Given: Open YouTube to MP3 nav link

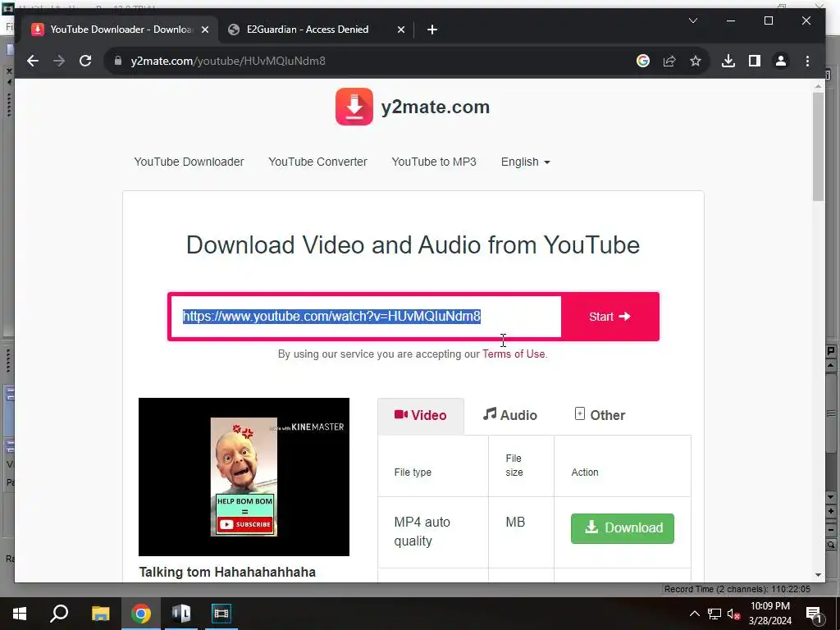Looking at the screenshot, I should pos(434,162).
